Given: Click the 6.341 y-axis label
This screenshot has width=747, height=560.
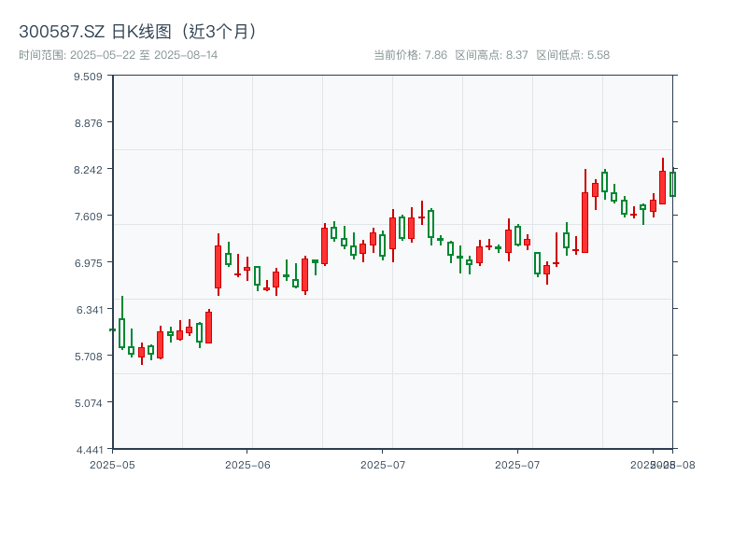Looking at the screenshot, I should (88, 309).
